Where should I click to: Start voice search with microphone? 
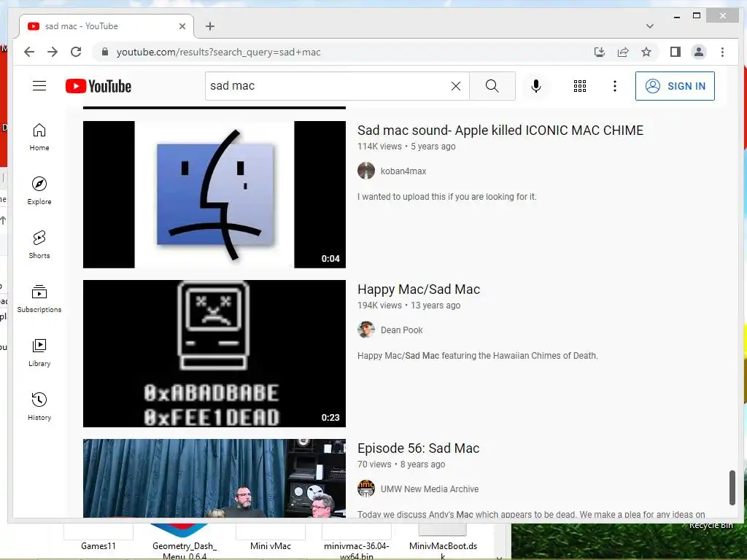pos(536,86)
